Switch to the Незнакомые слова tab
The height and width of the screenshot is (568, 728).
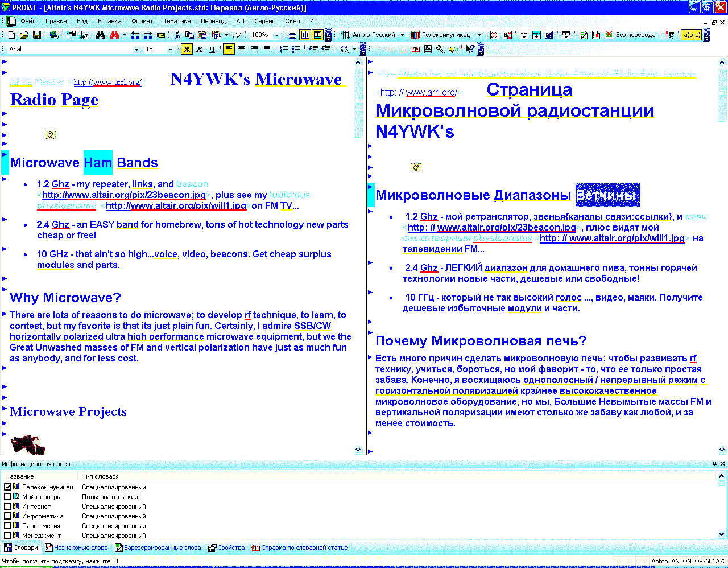[x=77, y=548]
